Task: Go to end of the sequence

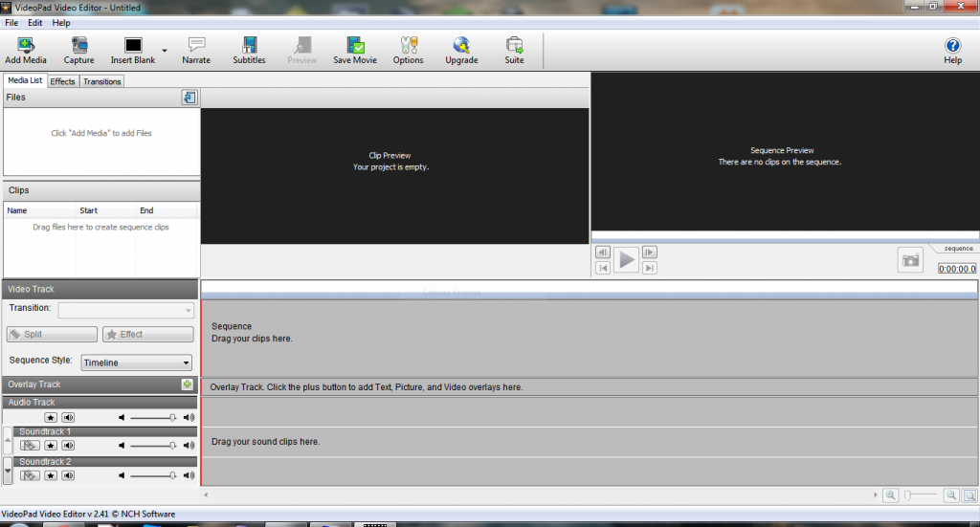Action: (650, 268)
